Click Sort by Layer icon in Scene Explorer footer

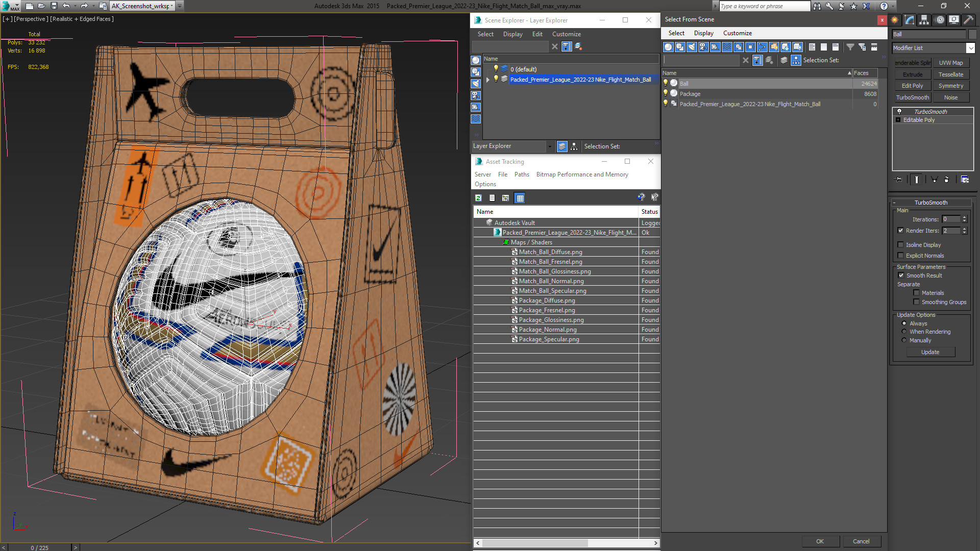tap(562, 146)
